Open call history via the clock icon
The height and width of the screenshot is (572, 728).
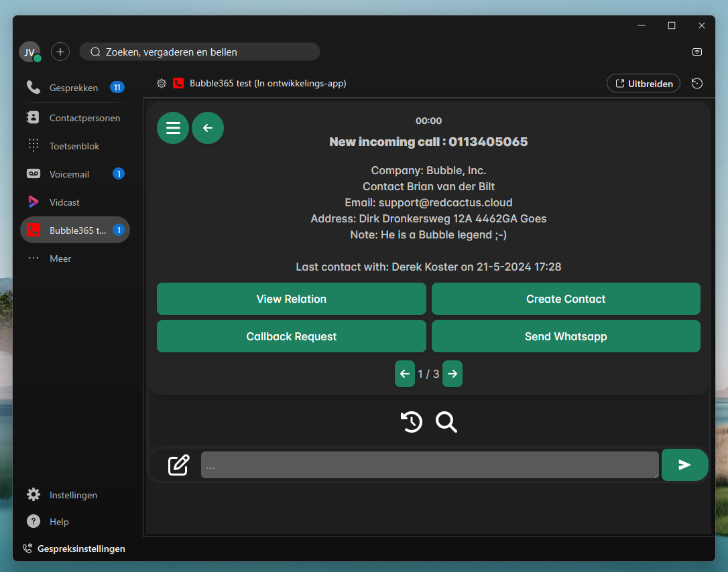[x=412, y=422]
